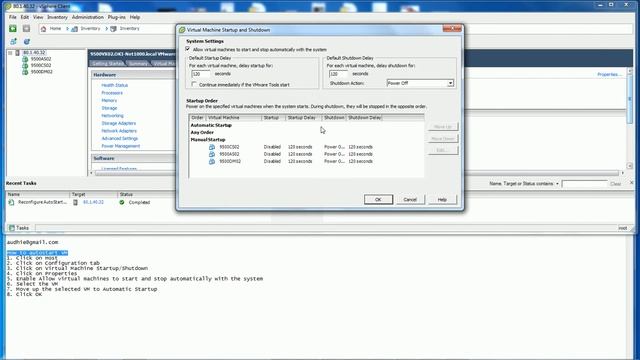This screenshot has height=360, width=640.
Task: Click the default startup delay seconds field
Action: click(x=201, y=74)
